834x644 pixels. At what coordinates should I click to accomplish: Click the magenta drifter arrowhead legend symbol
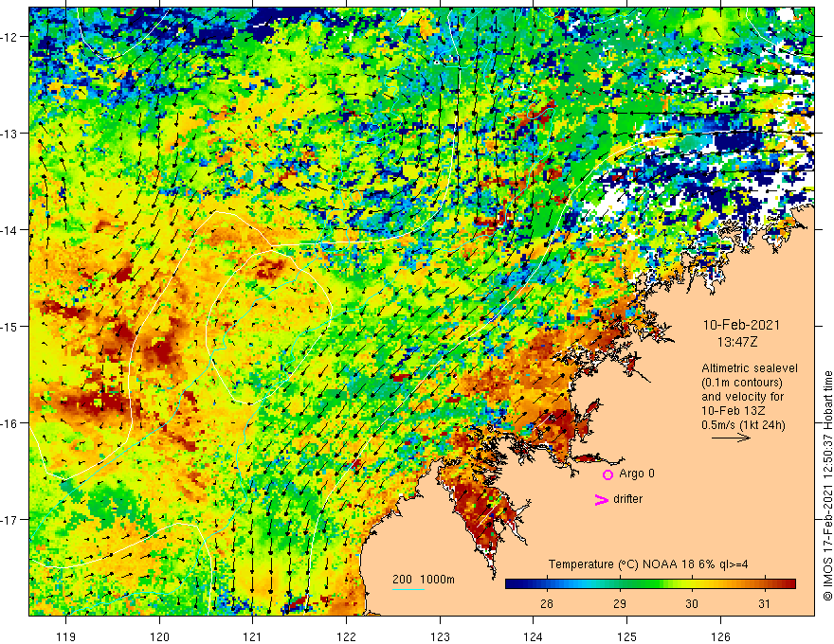601,500
